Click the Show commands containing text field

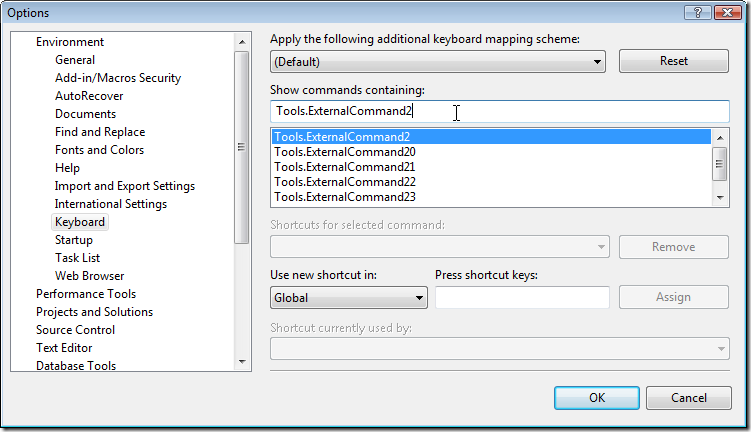(500, 112)
